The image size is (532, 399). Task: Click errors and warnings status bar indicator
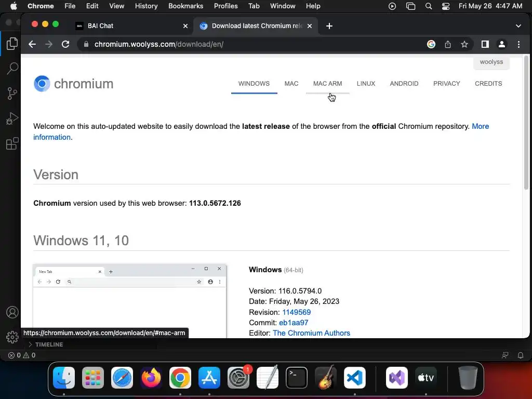pyautogui.click(x=22, y=355)
